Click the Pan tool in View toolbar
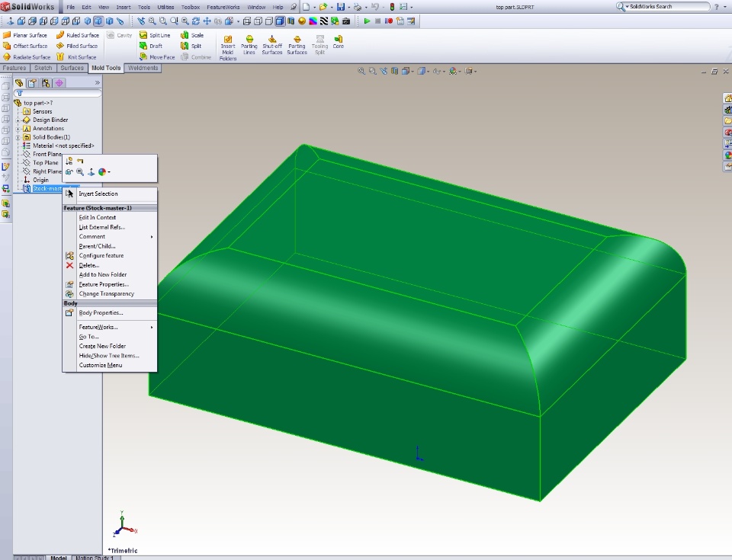Image resolution: width=732 pixels, height=560 pixels. (x=207, y=21)
